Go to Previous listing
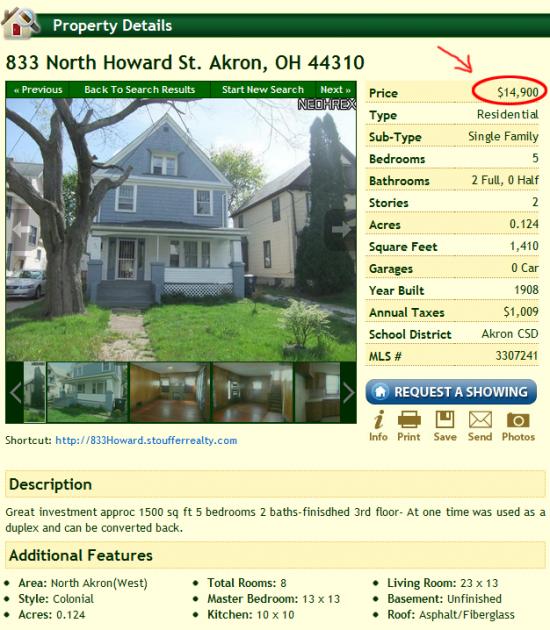Viewport: 550px width, 630px height. pos(38,90)
